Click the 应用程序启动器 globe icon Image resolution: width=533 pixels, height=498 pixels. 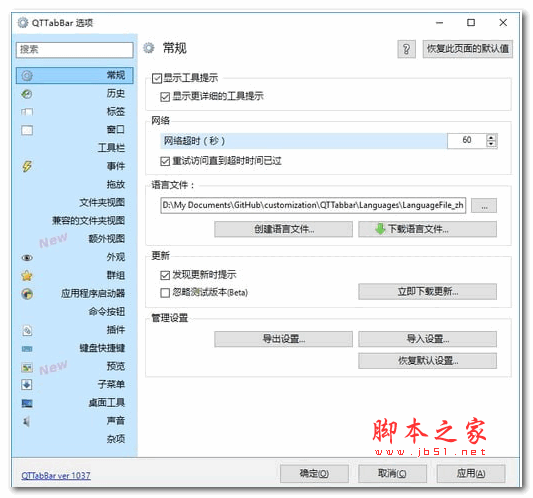click(27, 294)
